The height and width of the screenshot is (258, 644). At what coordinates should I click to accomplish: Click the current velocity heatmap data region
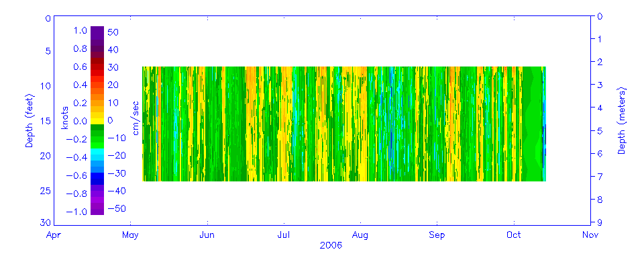point(344,124)
